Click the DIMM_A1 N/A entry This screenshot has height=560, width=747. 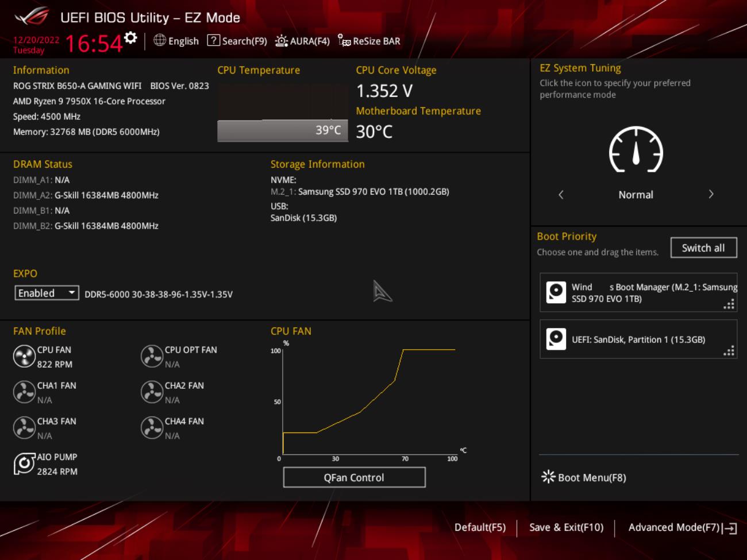41,180
